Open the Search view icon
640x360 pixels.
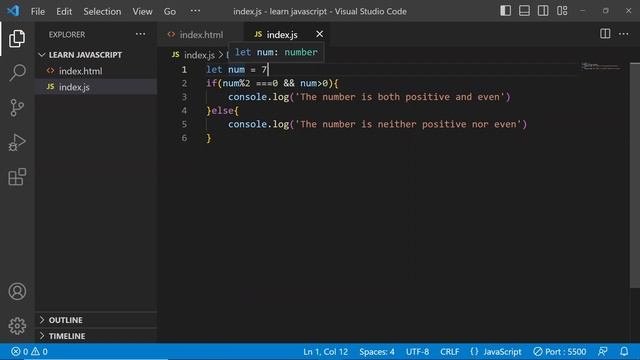coord(17,73)
